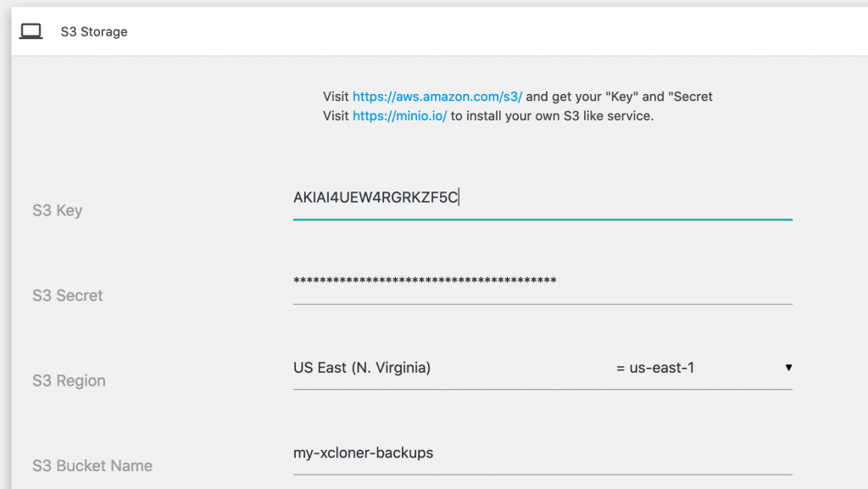Click the masked S3 Secret asterisks

[425, 281]
